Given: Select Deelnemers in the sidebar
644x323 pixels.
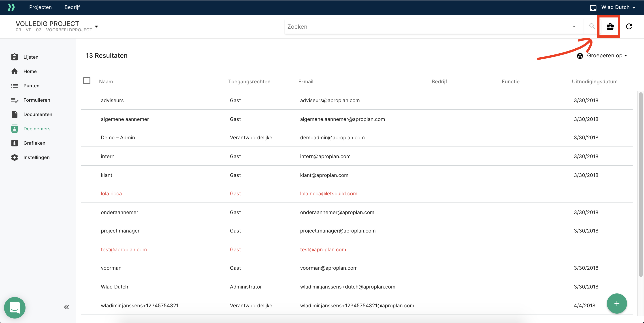Looking at the screenshot, I should 37,129.
